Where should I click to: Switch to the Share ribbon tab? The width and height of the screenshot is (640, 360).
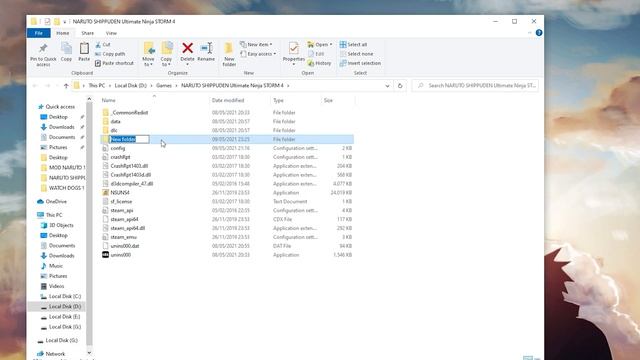87,33
